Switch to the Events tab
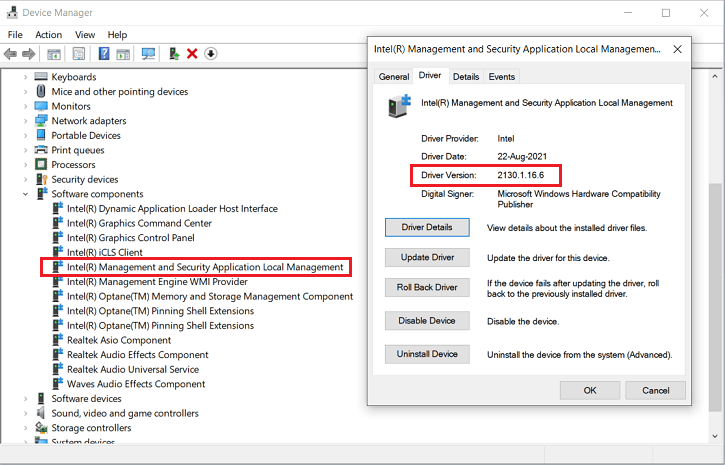The image size is (725, 465). pos(502,77)
